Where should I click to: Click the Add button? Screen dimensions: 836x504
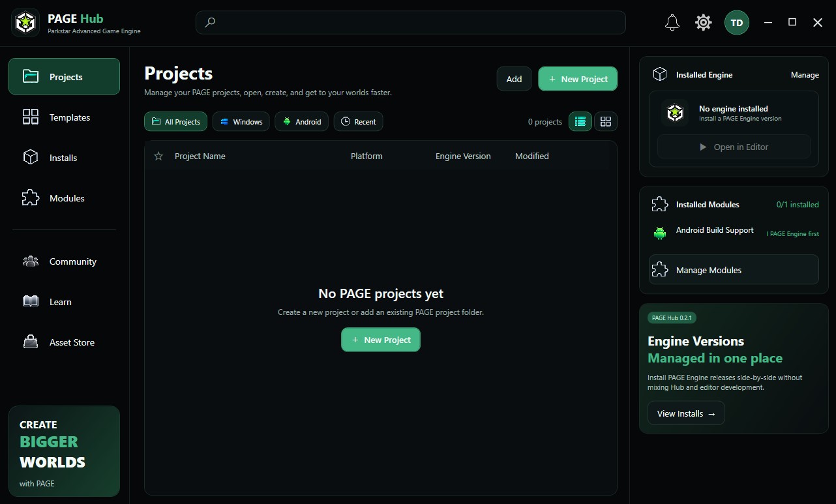pyautogui.click(x=514, y=79)
